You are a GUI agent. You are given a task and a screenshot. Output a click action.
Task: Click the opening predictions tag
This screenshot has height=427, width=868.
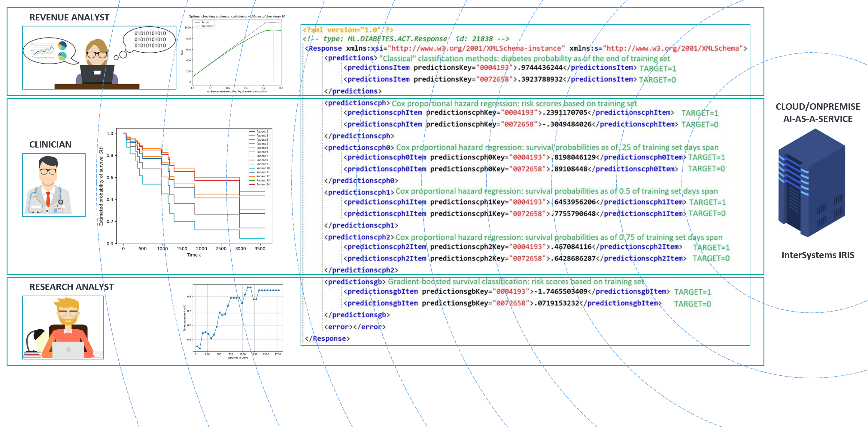(x=351, y=58)
